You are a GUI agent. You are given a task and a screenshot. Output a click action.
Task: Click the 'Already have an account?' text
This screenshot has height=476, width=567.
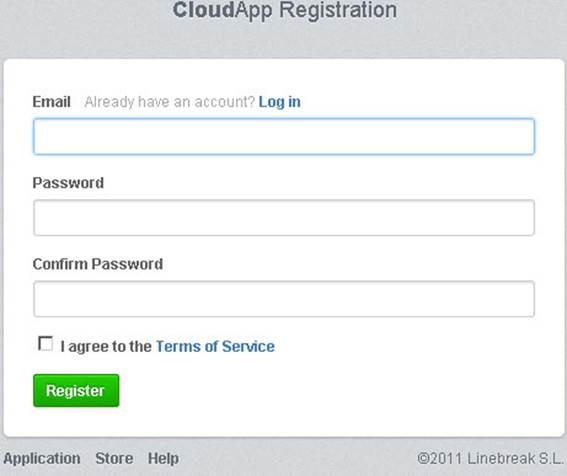coord(170,102)
